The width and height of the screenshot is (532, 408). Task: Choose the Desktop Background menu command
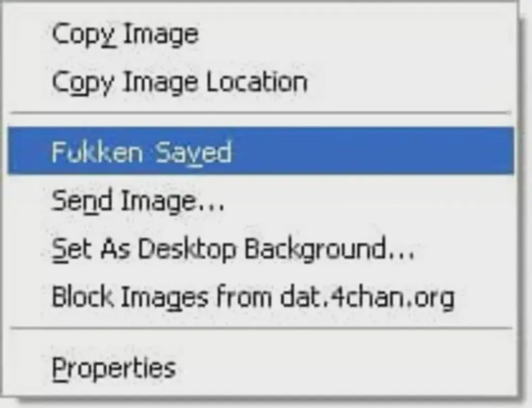pos(261,249)
